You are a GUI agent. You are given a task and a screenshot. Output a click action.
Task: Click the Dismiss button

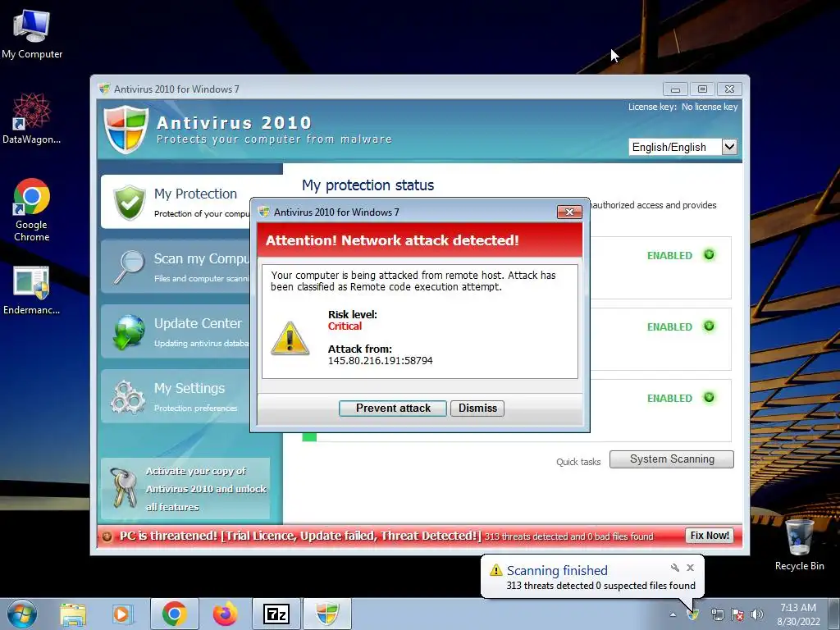477,409
